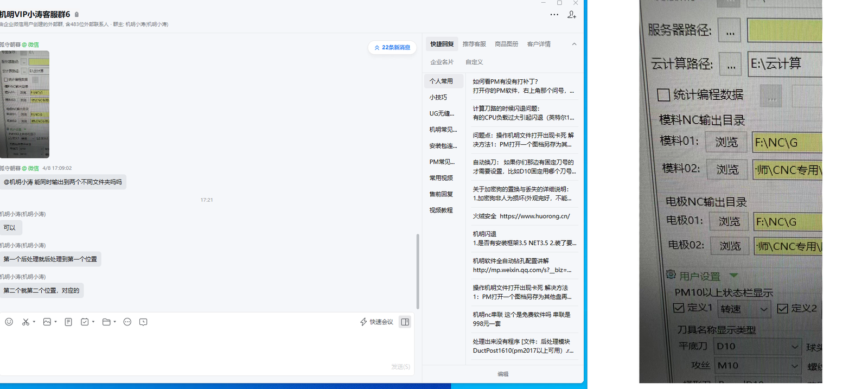Image resolution: width=868 pixels, height=389 pixels.
Task: Toggle the side panel layout icon
Action: pos(405,322)
